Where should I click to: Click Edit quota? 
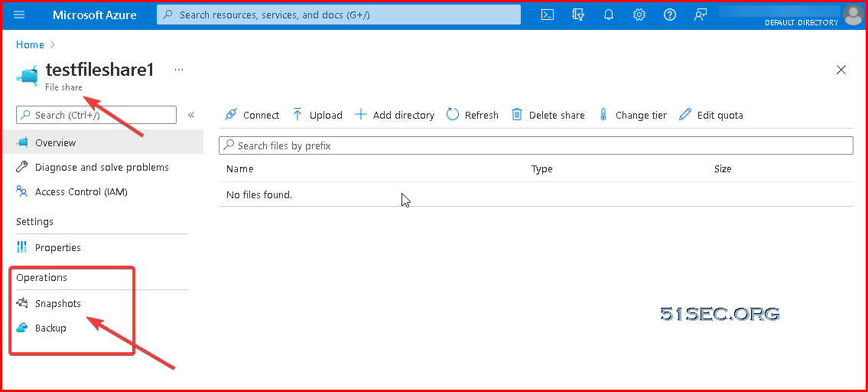point(711,115)
